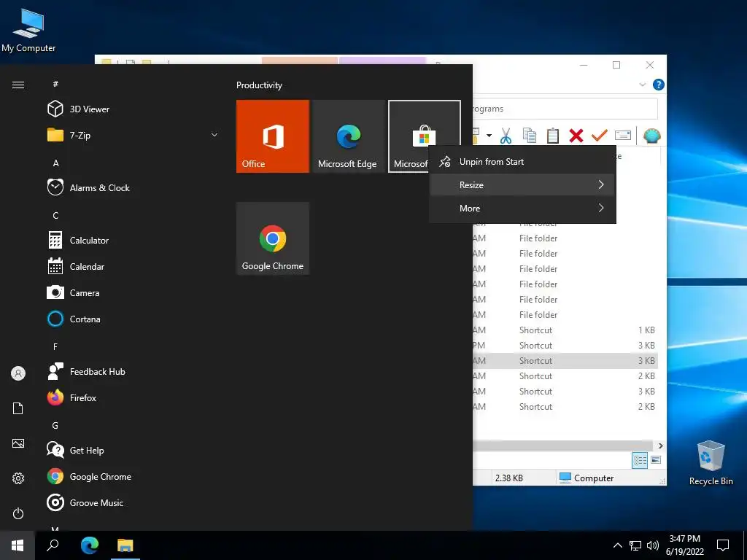Viewport: 747px width, 560px height.
Task: Click the letter G section header
Action: [x=55, y=425]
